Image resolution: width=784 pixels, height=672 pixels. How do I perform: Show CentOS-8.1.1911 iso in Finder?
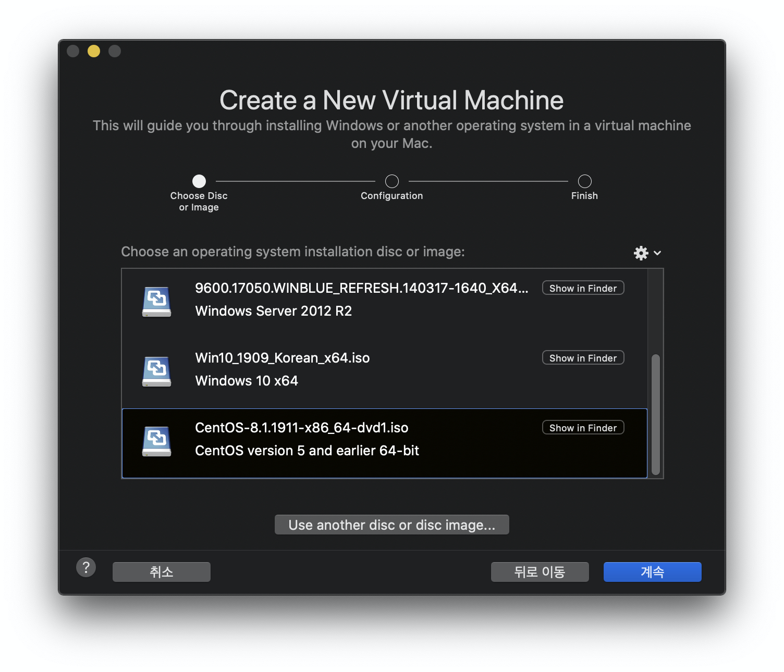pos(583,428)
